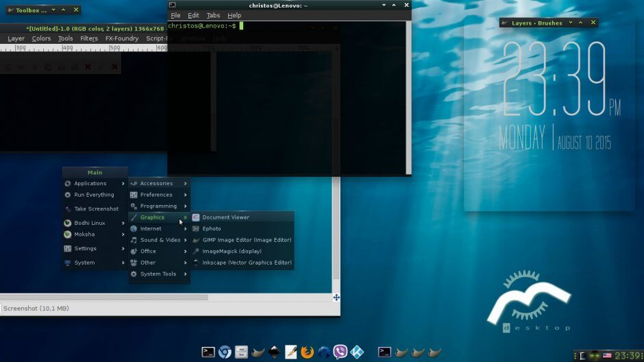
Task: Click the Ephoto icon in Graphics submenu
Action: click(x=196, y=229)
